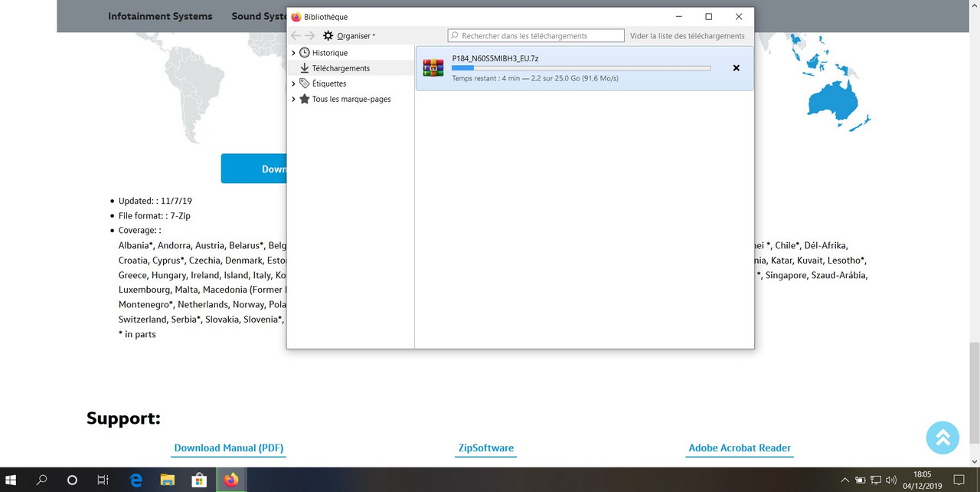Open File Explorer from the taskbar
The height and width of the screenshot is (492, 980).
(168, 480)
